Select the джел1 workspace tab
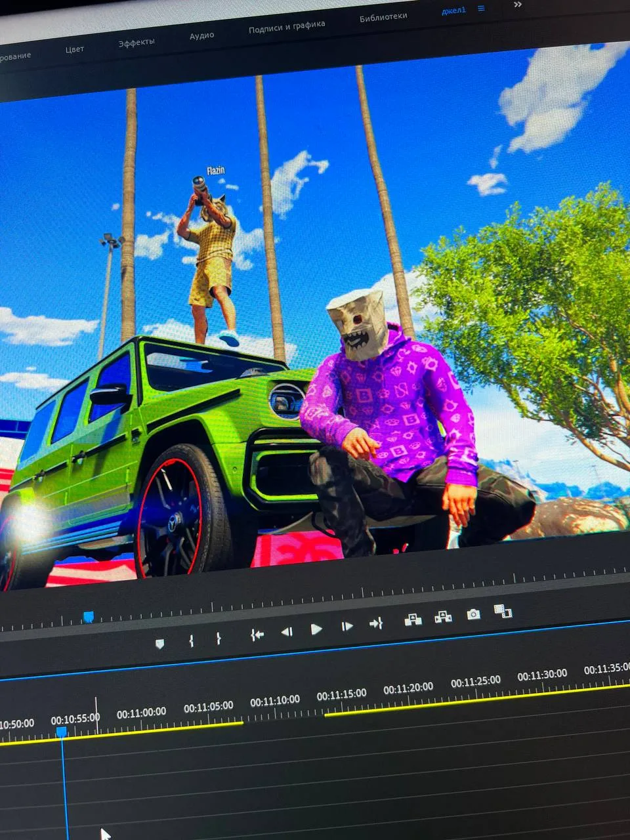Screen dimensions: 630x840 click(x=453, y=10)
